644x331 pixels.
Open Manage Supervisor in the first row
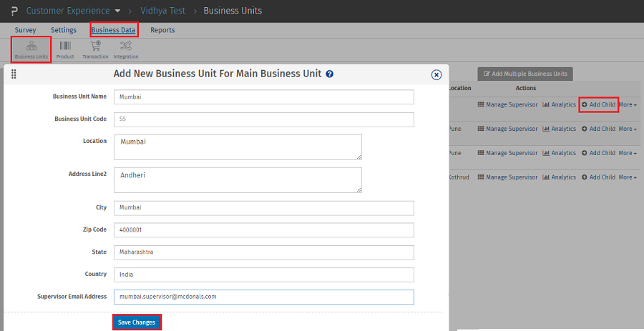(507, 104)
